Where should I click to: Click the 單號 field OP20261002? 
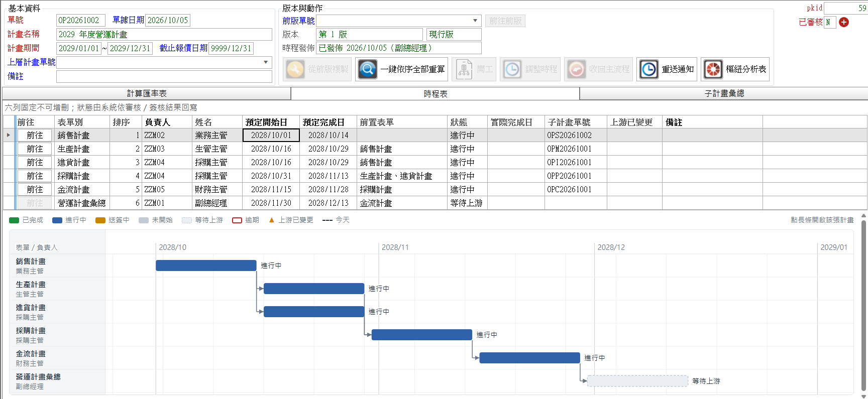pyautogui.click(x=81, y=20)
